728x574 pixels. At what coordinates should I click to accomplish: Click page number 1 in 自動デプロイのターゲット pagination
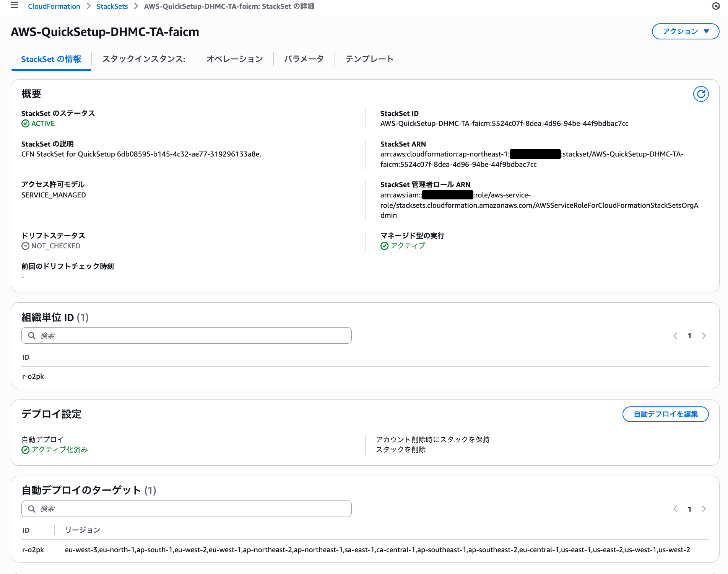pyautogui.click(x=689, y=509)
